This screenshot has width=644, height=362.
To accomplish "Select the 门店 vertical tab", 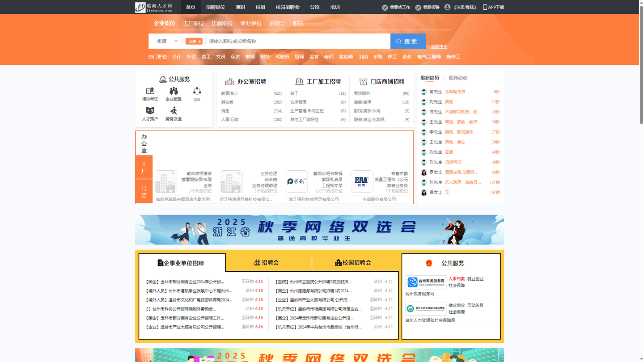I will click(x=144, y=192).
